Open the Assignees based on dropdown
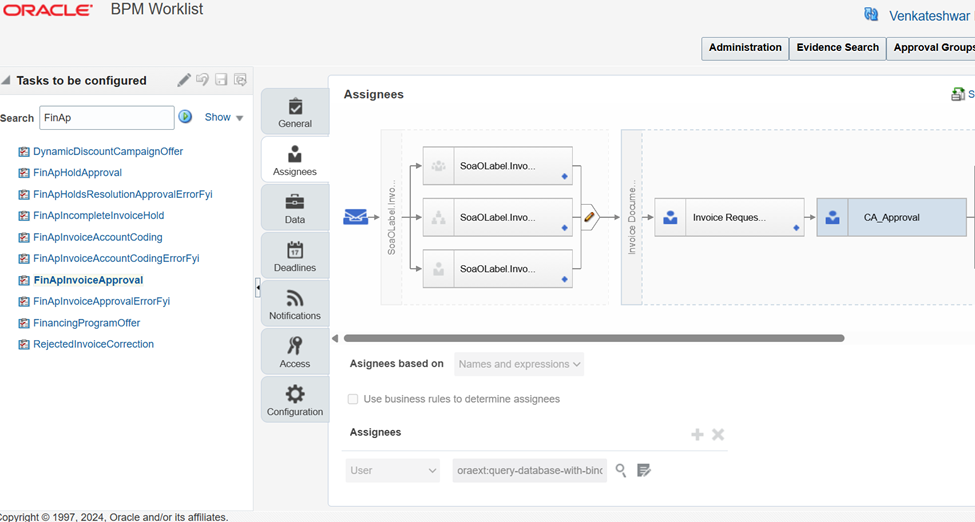This screenshot has height=522, width=975. click(x=519, y=364)
